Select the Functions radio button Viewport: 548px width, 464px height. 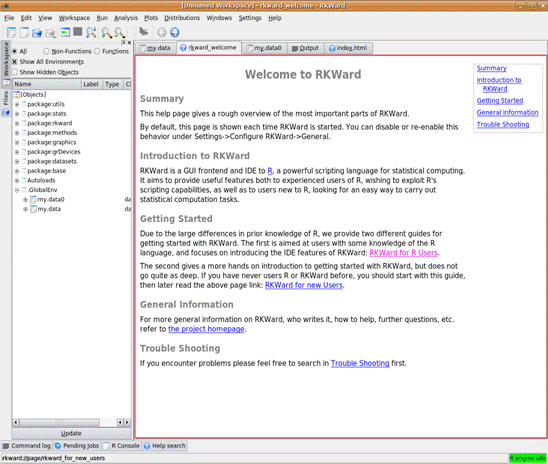tap(97, 51)
